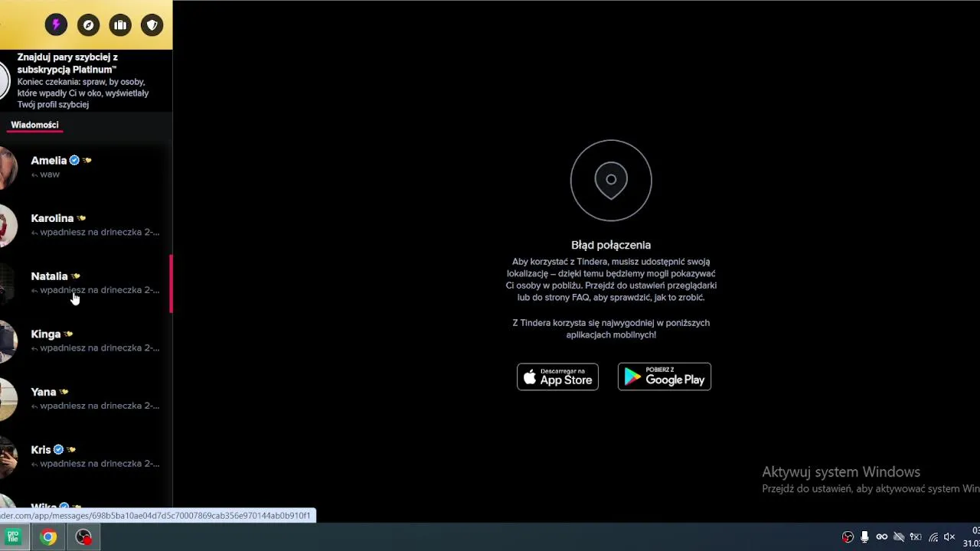
Task: Click Kris's blue verified badge
Action: (x=58, y=450)
